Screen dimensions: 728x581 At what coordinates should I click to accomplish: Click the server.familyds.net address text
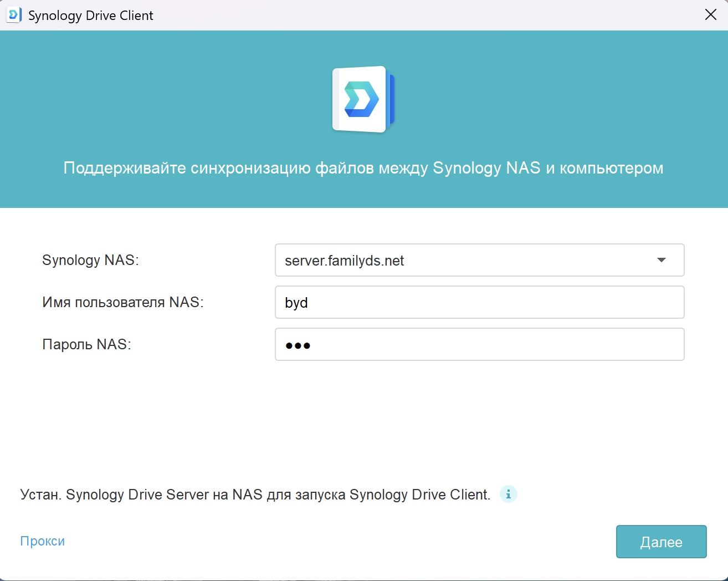point(344,261)
